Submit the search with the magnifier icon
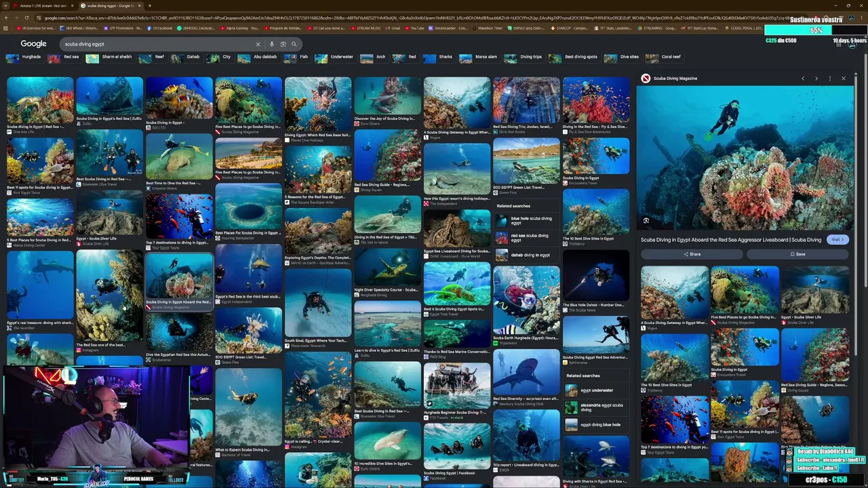 [x=294, y=44]
